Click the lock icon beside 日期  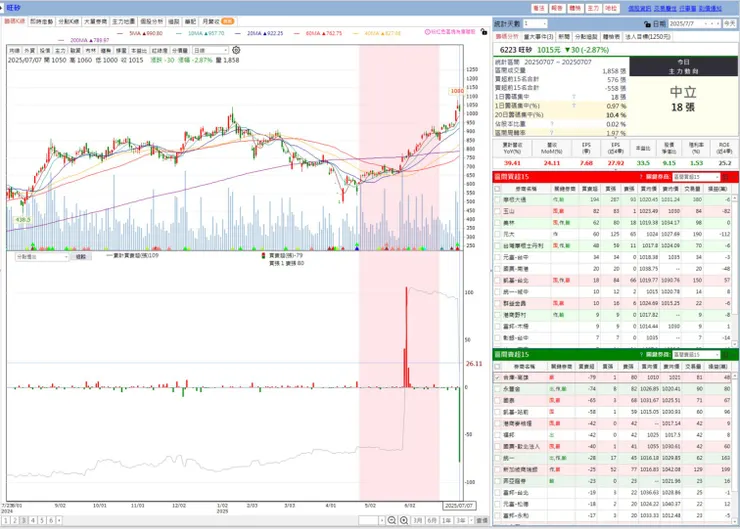[648, 24]
